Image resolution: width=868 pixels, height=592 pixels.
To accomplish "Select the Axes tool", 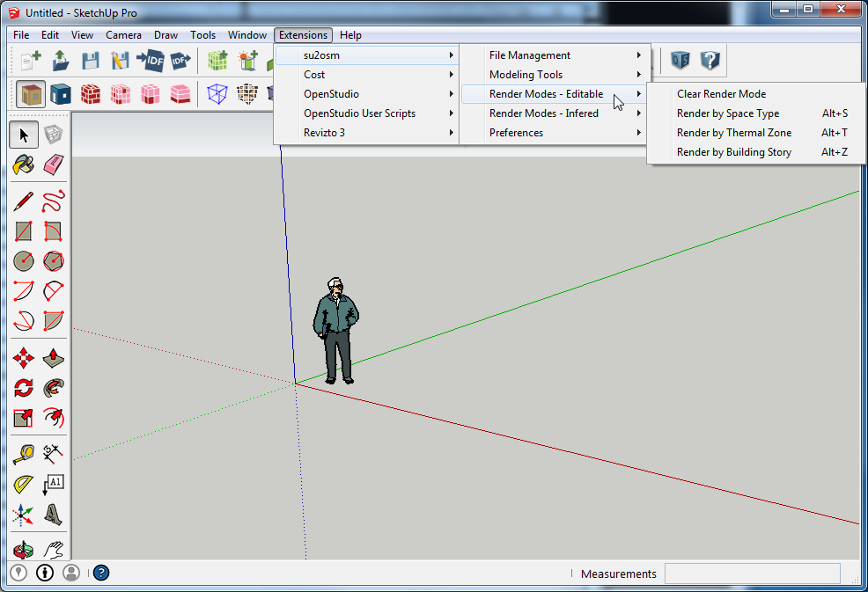I will tap(24, 515).
